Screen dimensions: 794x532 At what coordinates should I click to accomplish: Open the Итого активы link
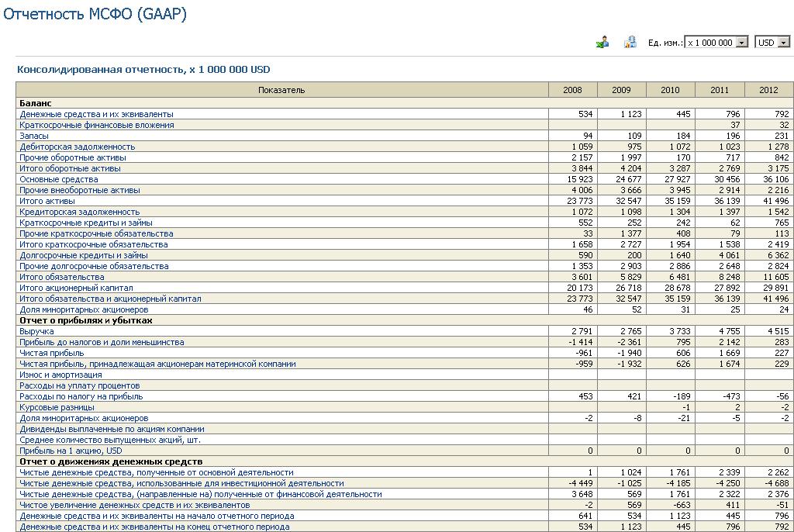[47, 201]
